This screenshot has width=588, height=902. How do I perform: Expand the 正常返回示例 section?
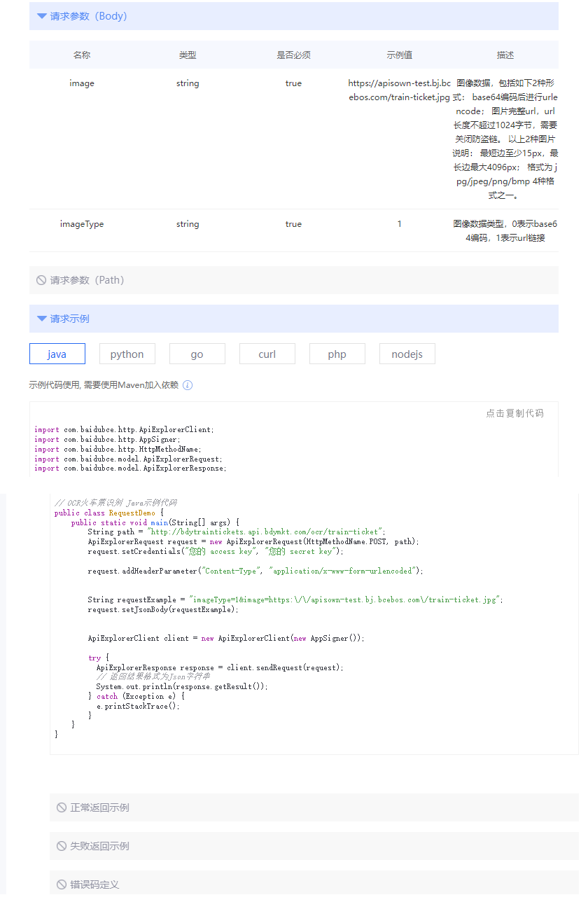[x=314, y=807]
